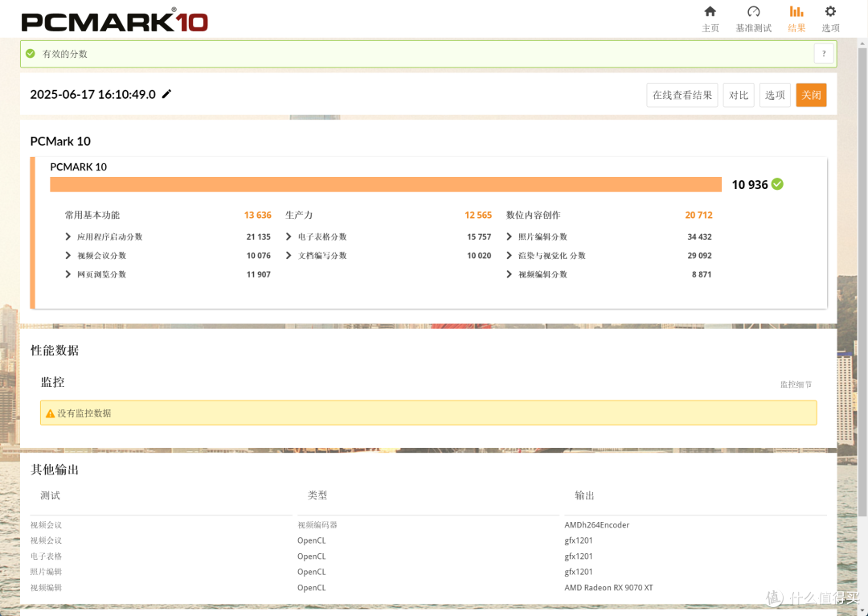Click AMD Radeon RX 9070 XT output
This screenshot has width=868, height=616.
click(x=608, y=588)
